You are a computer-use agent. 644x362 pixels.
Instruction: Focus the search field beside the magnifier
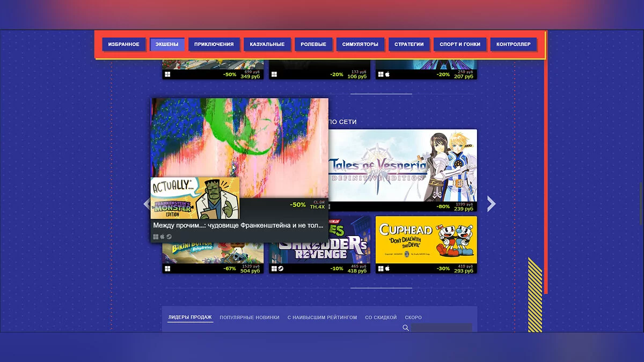click(442, 328)
